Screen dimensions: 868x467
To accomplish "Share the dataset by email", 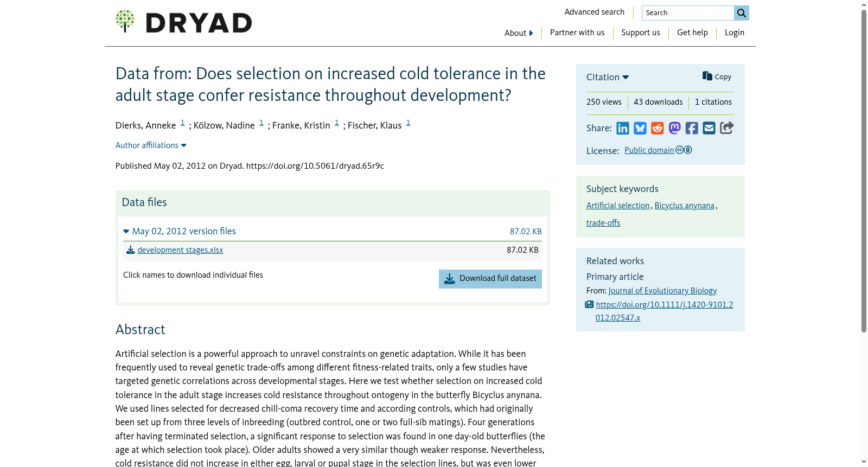I will [x=709, y=128].
